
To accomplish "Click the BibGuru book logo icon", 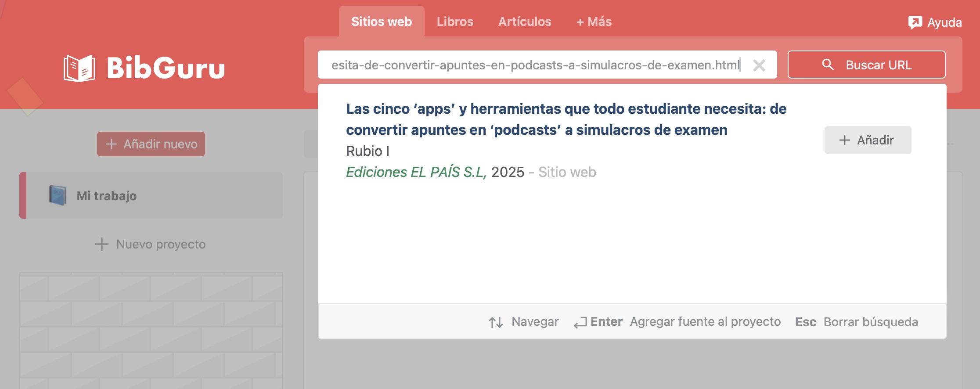I will point(79,68).
